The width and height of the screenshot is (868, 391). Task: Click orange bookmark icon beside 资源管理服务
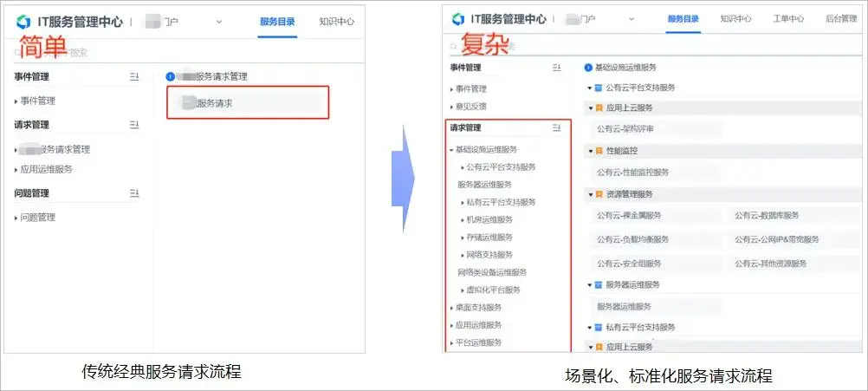click(x=599, y=194)
